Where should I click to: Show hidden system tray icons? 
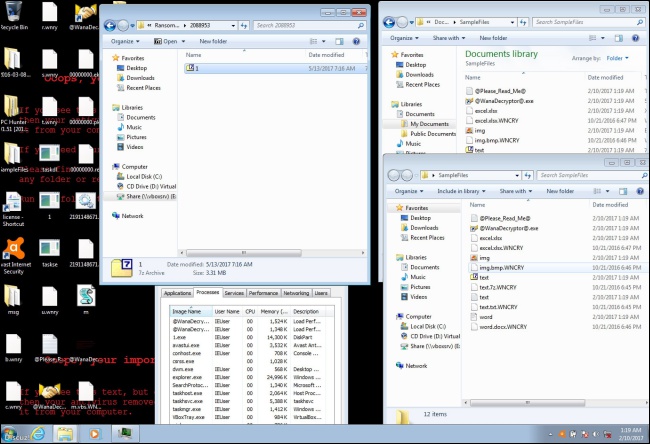(x=551, y=434)
